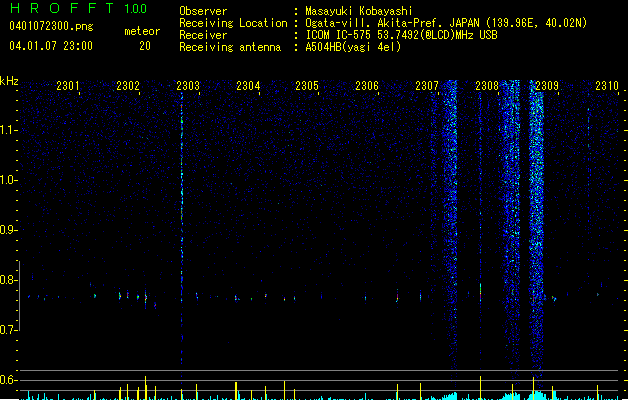Screen dimensions: 629x400
Task: Click the 2301 time marker
Action: tap(68, 86)
